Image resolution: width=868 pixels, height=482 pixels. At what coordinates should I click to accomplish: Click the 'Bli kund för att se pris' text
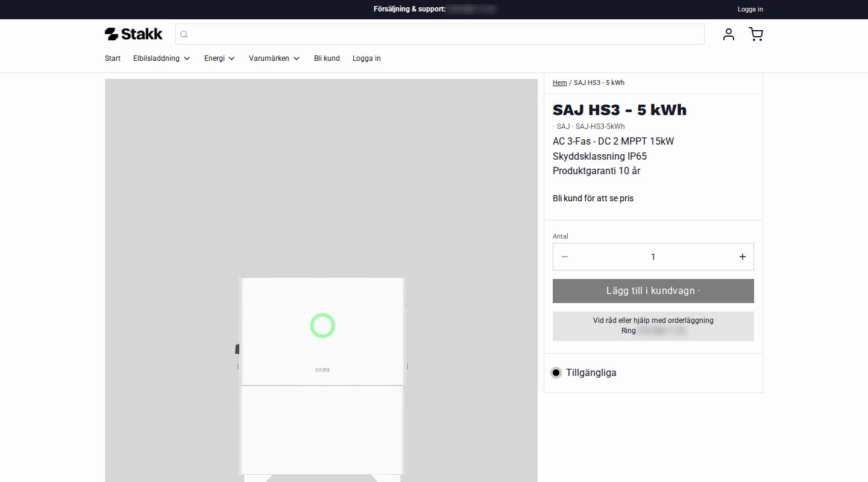coord(593,198)
